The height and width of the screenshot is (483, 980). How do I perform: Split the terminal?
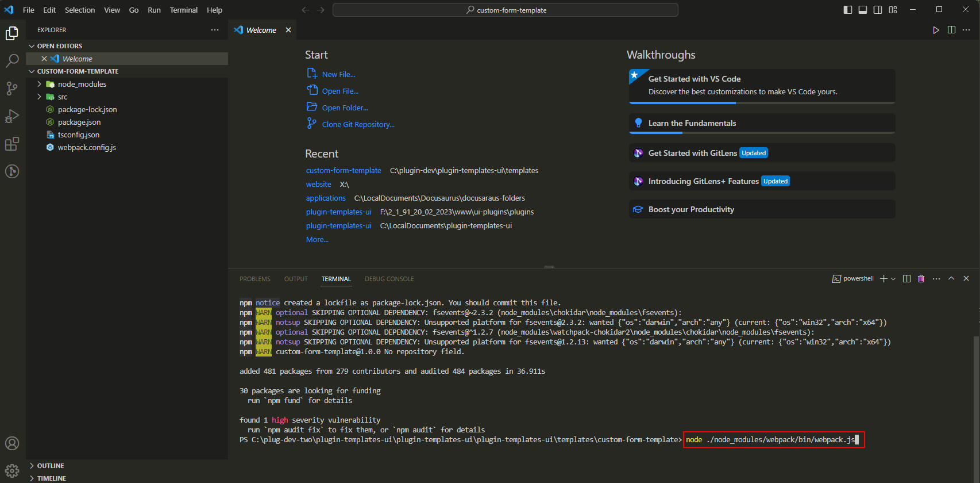point(906,278)
